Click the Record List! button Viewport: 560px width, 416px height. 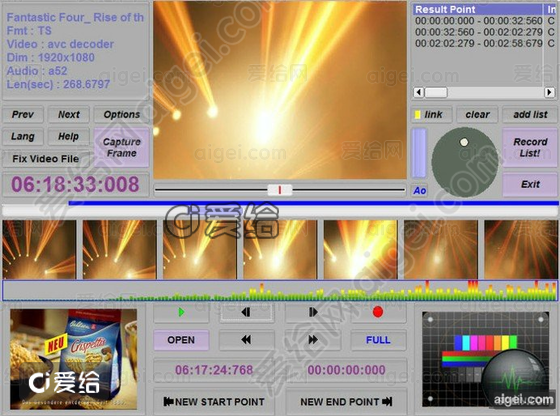[530, 147]
